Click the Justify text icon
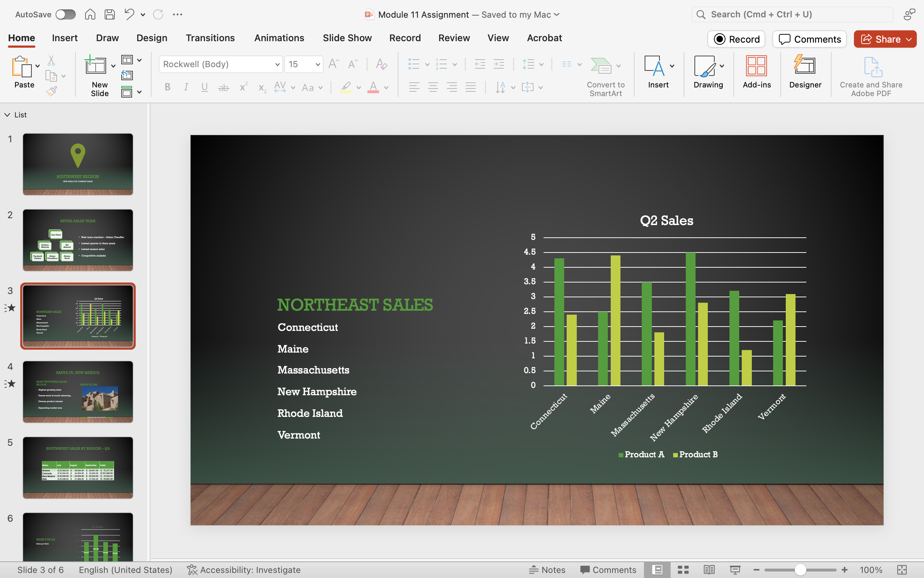Screen dimensions: 924x578 470,87
